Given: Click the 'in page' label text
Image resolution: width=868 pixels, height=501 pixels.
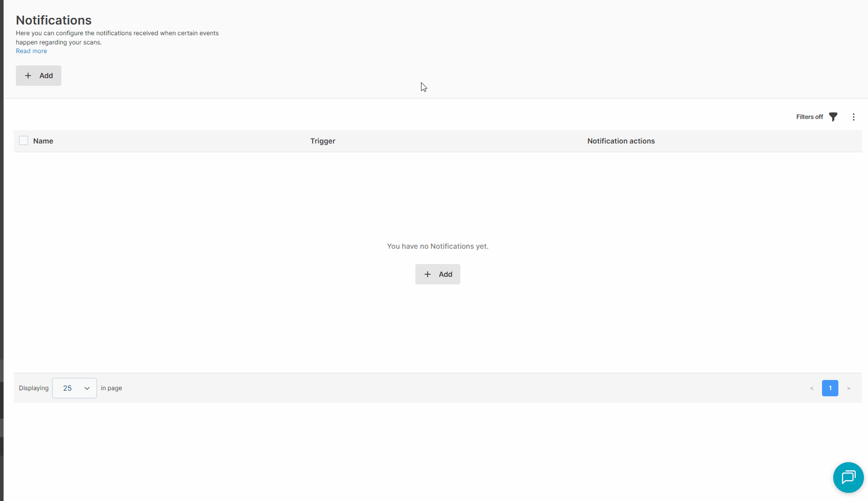Looking at the screenshot, I should [111, 388].
